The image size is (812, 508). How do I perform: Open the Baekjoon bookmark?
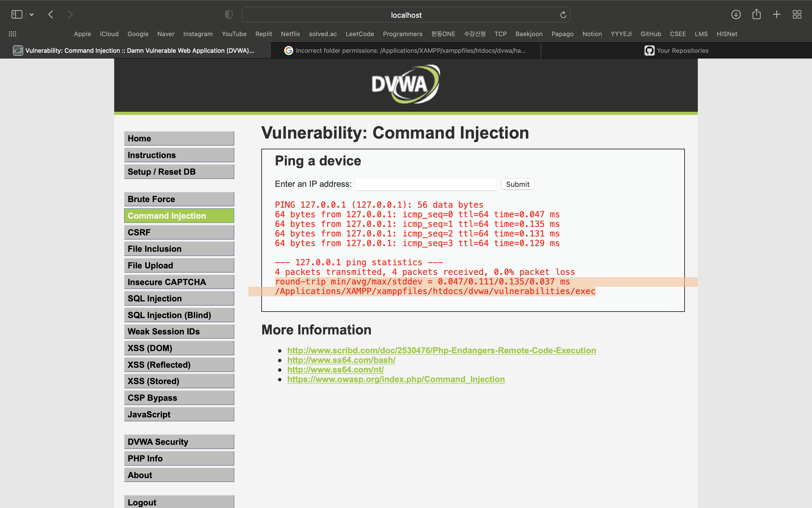pyautogui.click(x=529, y=34)
